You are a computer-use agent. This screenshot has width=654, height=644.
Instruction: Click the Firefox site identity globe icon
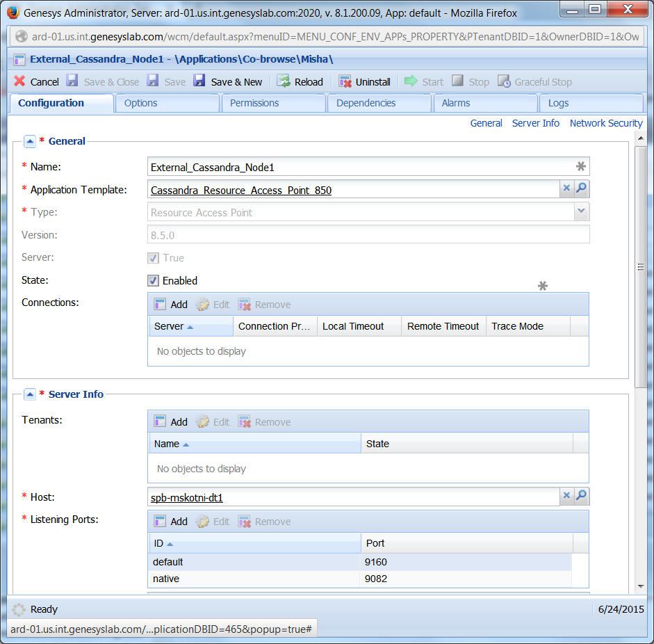[22, 37]
